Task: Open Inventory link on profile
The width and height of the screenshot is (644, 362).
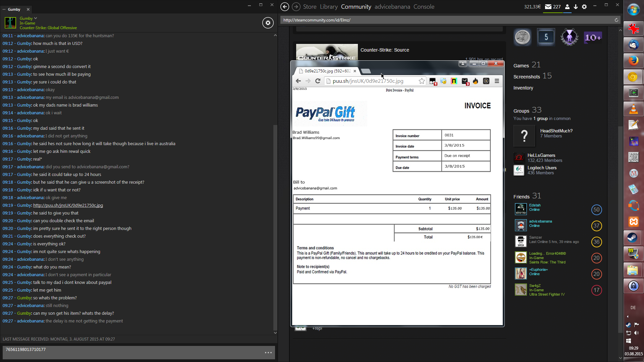Action: pyautogui.click(x=523, y=88)
